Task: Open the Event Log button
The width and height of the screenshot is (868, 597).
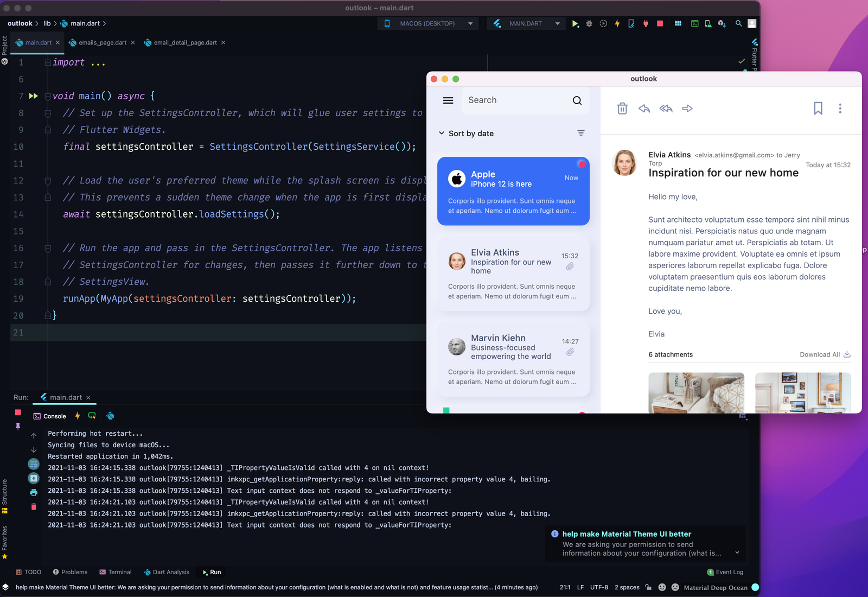Action: click(x=725, y=572)
